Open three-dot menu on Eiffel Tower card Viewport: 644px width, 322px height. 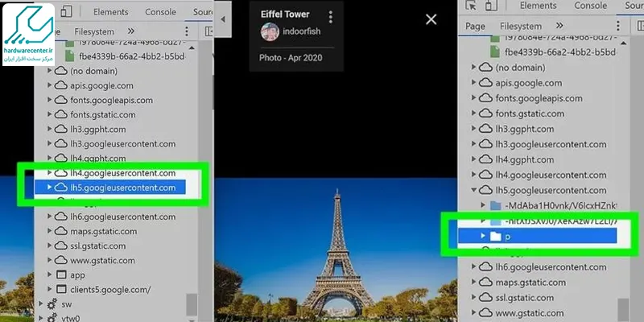point(331,16)
